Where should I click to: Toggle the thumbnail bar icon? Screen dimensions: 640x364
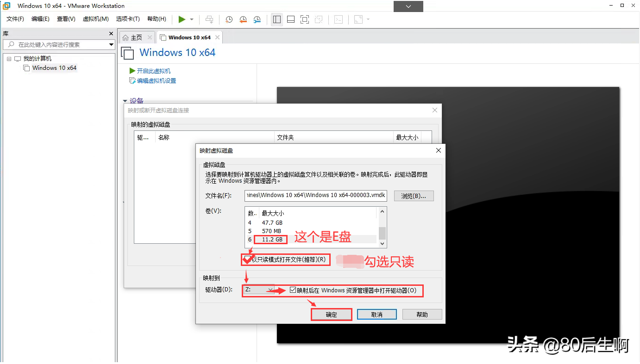(291, 19)
